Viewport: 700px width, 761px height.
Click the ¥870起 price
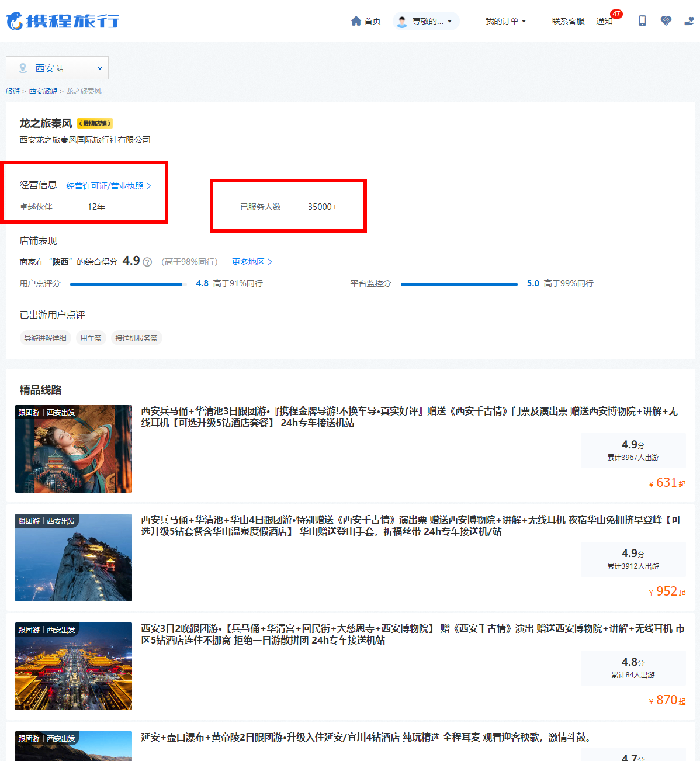[667, 700]
